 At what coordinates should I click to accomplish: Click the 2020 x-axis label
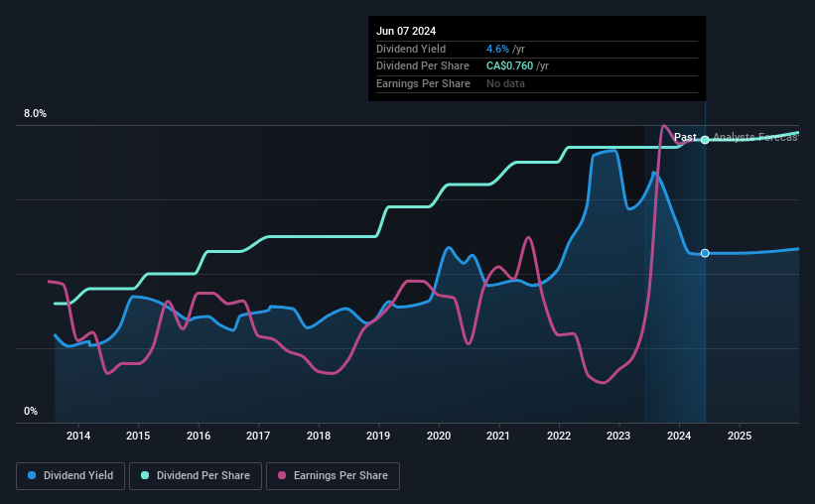[439, 436]
